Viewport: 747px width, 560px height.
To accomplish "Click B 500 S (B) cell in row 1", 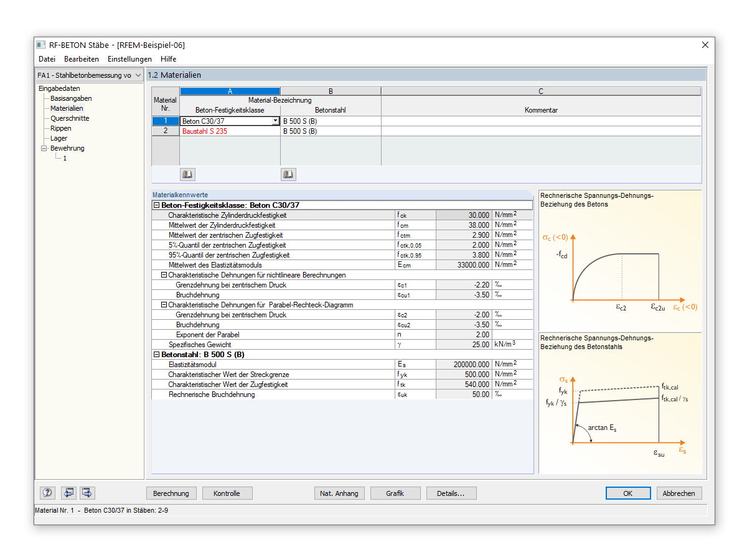I will click(331, 121).
